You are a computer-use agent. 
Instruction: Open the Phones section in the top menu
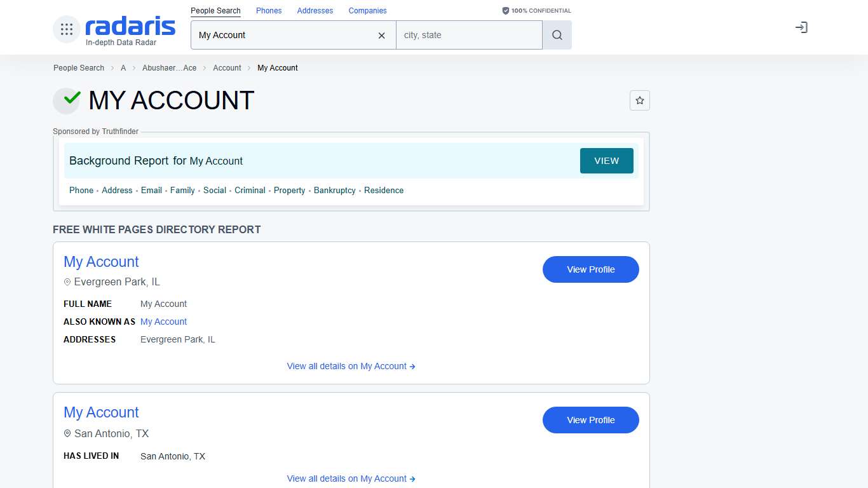click(268, 10)
